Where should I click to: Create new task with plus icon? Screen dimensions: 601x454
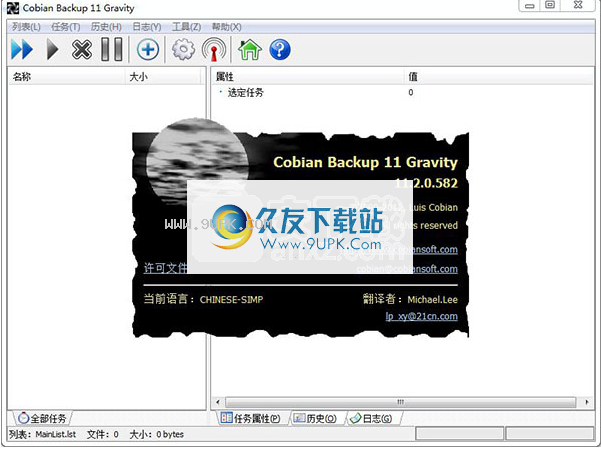click(148, 49)
